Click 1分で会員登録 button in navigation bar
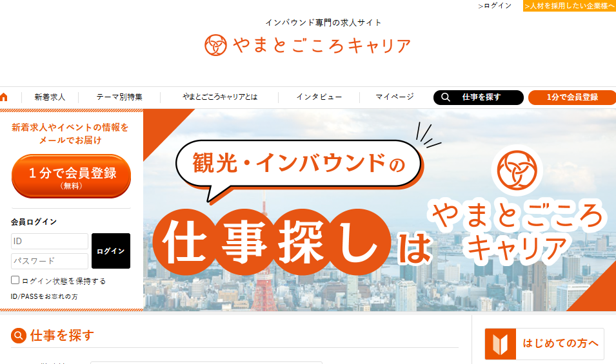The height and width of the screenshot is (364, 616). click(x=572, y=97)
